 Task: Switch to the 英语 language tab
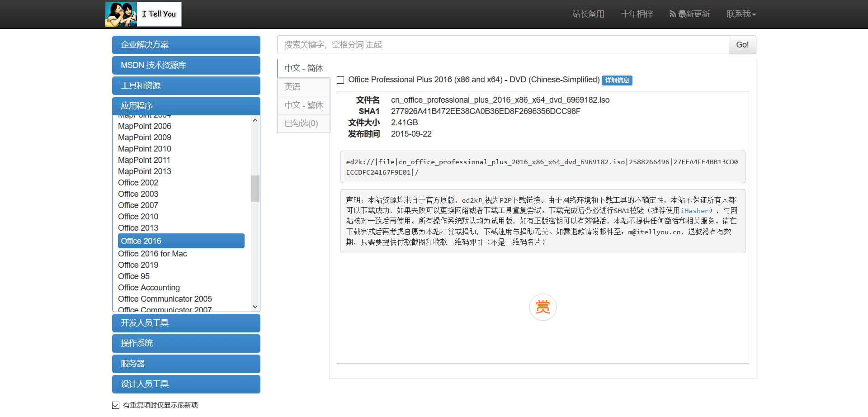[304, 87]
